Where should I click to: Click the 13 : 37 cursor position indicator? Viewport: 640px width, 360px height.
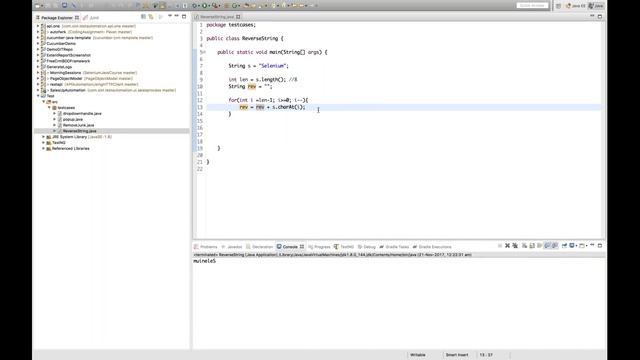[x=486, y=355]
